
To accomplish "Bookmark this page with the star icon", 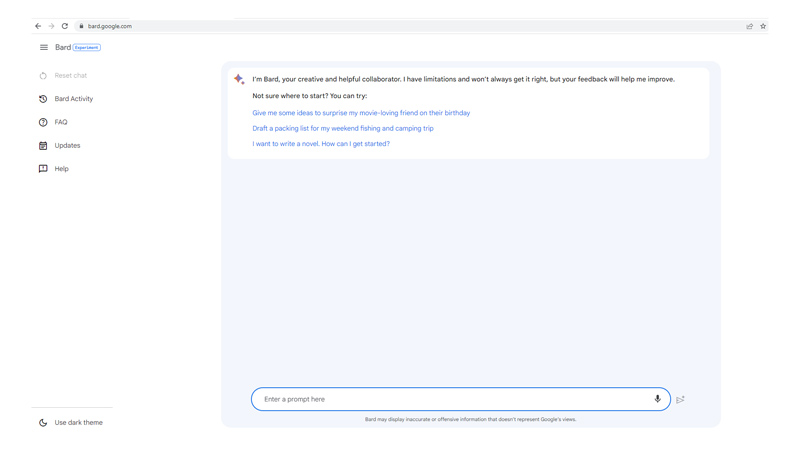I will (x=763, y=26).
